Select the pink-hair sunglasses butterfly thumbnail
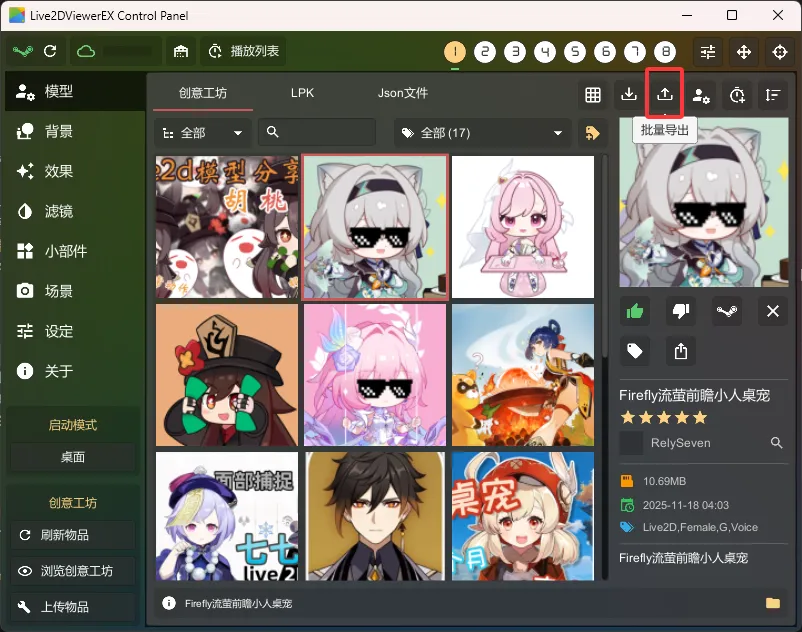The width and height of the screenshot is (802, 632). 375,375
